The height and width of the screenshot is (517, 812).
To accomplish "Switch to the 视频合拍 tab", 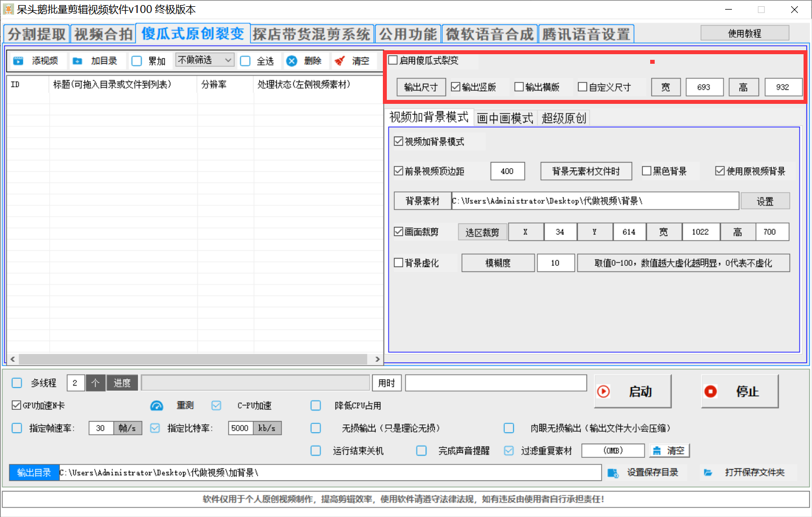I will coord(103,34).
